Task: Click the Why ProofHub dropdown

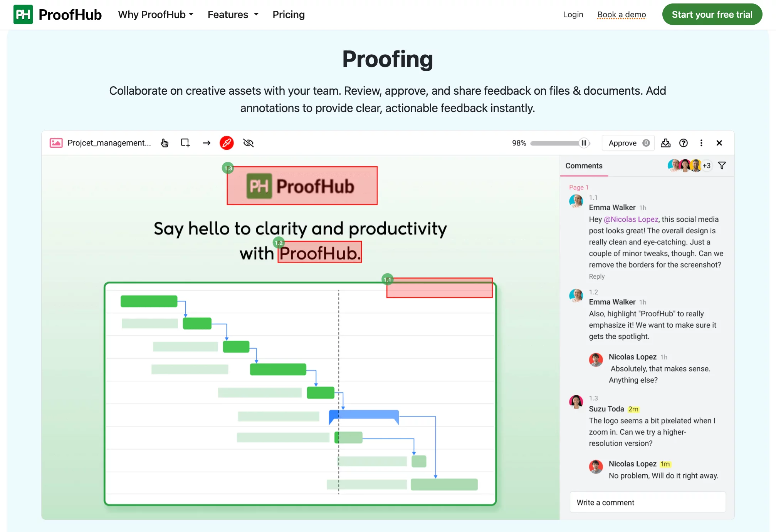Action: coord(155,15)
